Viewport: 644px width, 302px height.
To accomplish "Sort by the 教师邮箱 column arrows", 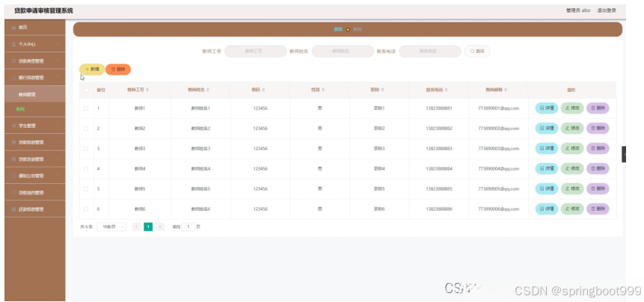I will (506, 90).
